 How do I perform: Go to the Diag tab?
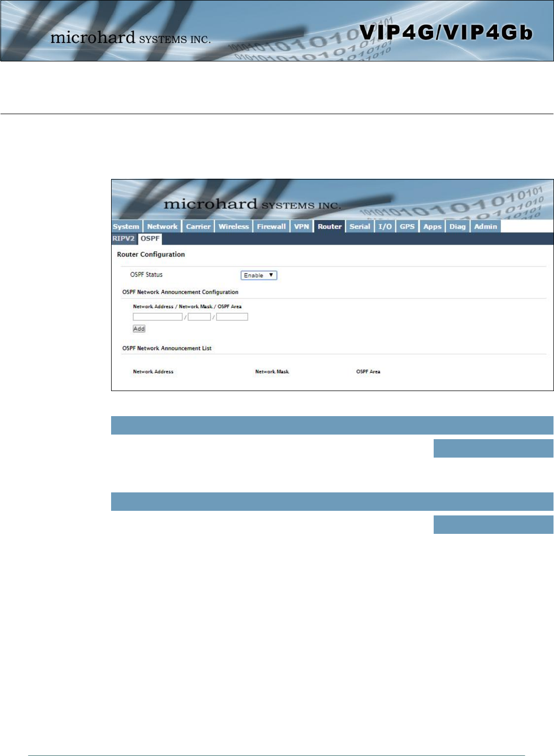tap(458, 226)
